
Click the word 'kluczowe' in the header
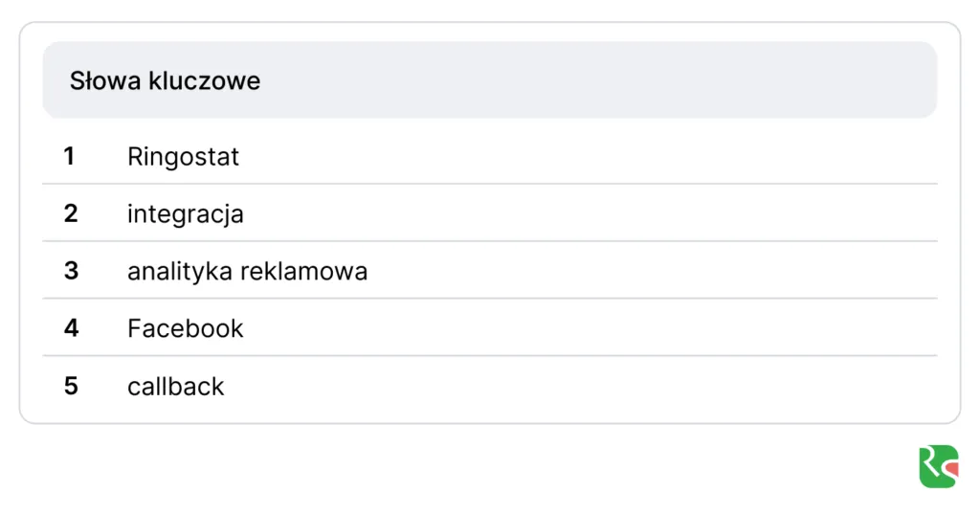tap(204, 80)
